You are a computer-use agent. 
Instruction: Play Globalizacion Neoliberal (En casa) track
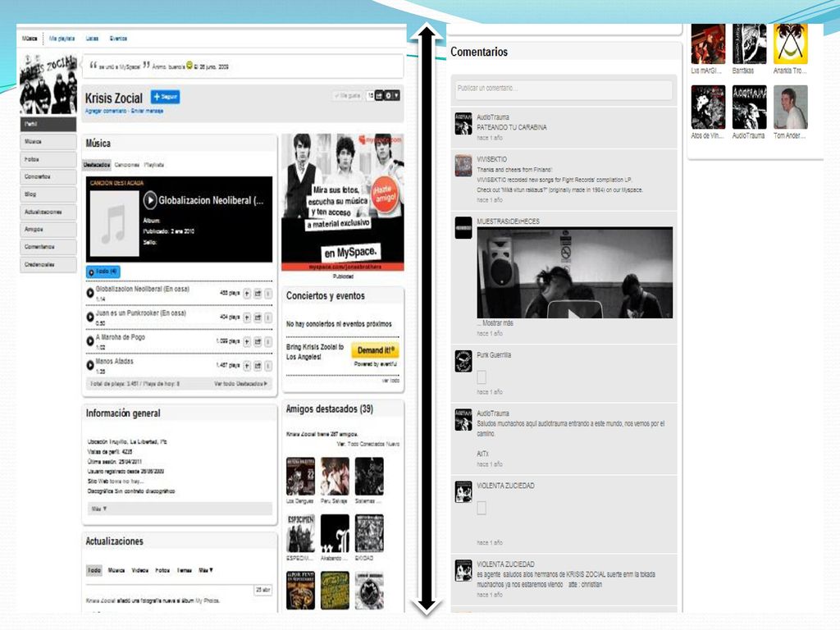[90, 293]
